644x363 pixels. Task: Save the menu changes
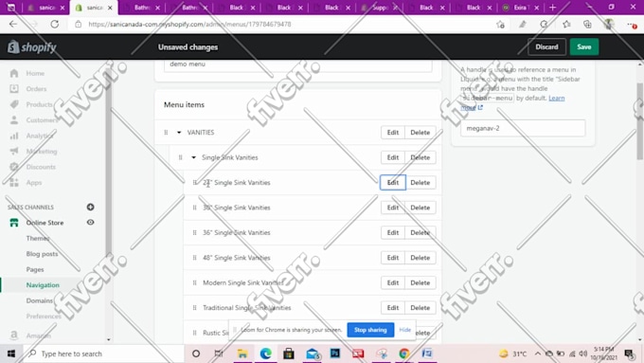coord(583,46)
